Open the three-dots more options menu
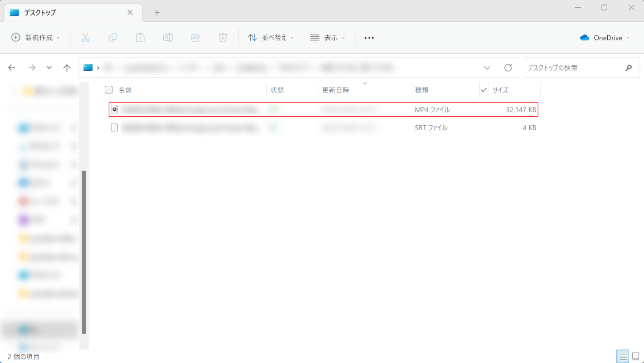Image resolution: width=644 pixels, height=363 pixels. point(369,38)
